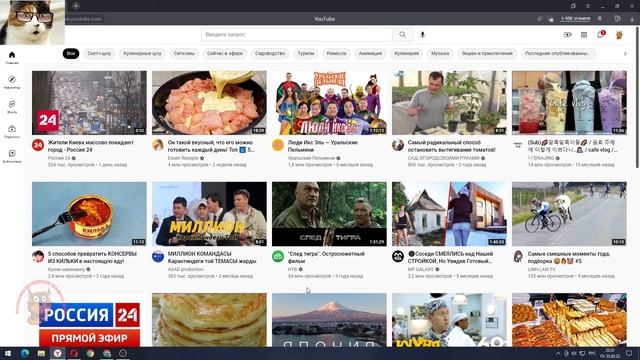
Task: Open 'След тигра. Остросюжетный фильм' title
Action: coord(326,257)
